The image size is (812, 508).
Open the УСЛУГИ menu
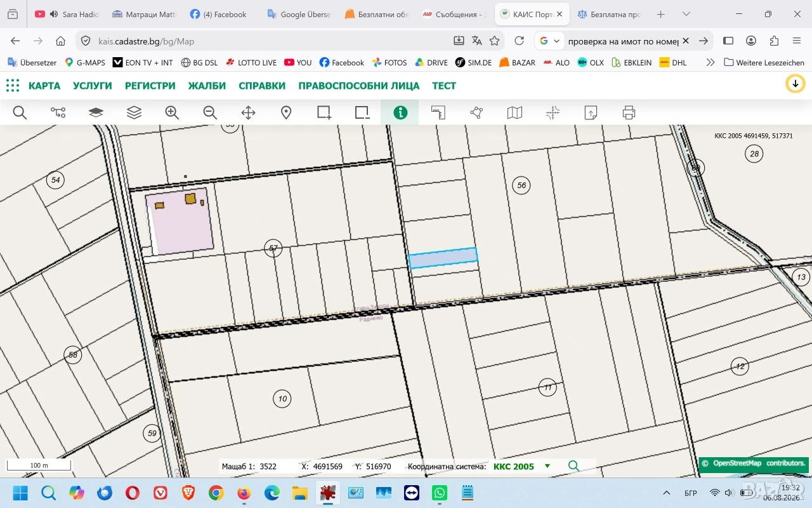point(93,86)
